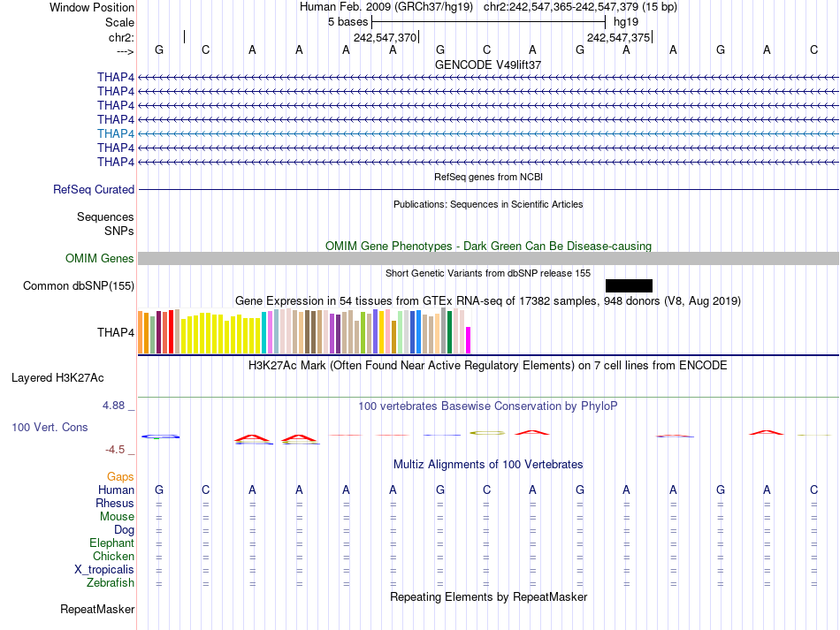Click the '5 bases' scale text

[x=347, y=22]
